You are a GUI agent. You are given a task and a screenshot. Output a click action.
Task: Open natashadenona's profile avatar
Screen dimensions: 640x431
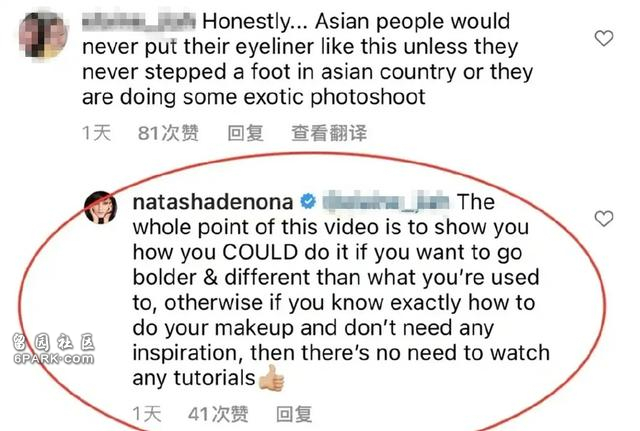[x=101, y=207]
